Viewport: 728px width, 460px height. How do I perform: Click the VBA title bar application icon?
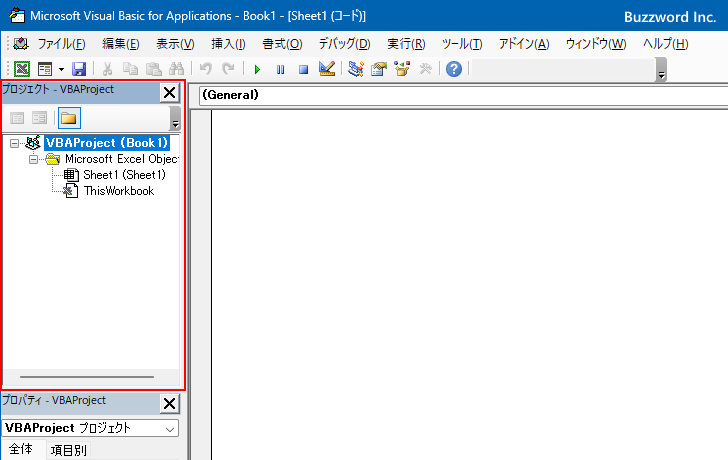click(x=17, y=16)
